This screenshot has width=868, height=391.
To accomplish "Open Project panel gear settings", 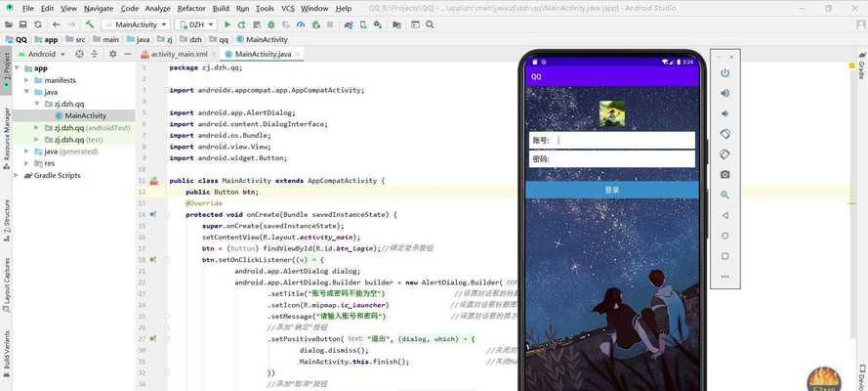I will click(113, 54).
